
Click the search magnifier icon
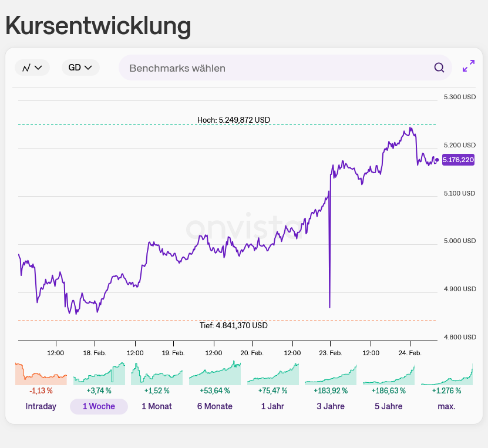[x=439, y=68]
